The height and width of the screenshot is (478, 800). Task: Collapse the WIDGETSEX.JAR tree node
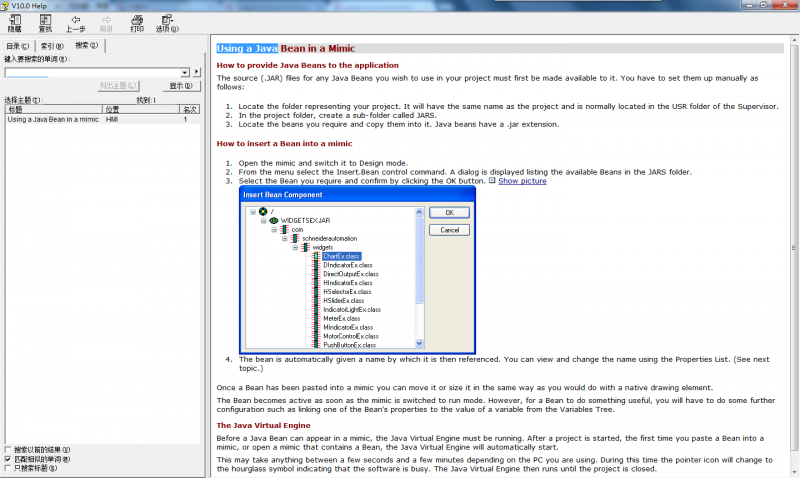click(x=264, y=220)
